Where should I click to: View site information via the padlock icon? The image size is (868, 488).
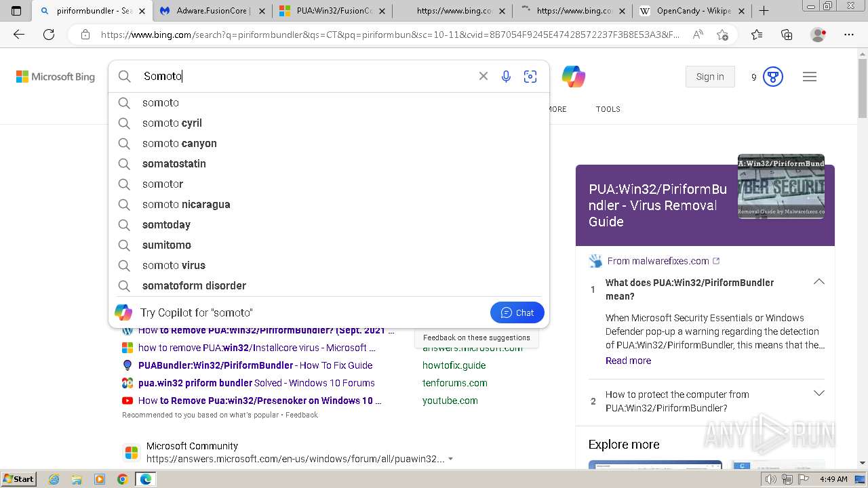coord(85,35)
